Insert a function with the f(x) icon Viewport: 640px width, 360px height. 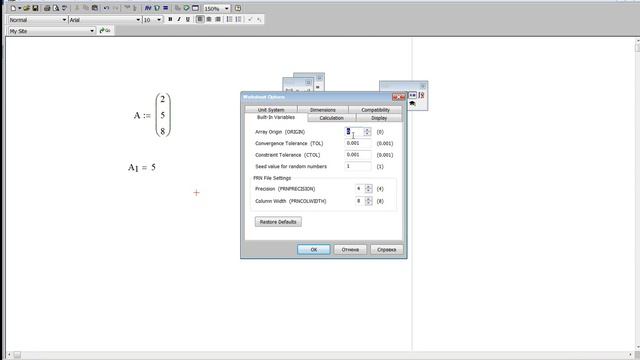click(x=148, y=8)
